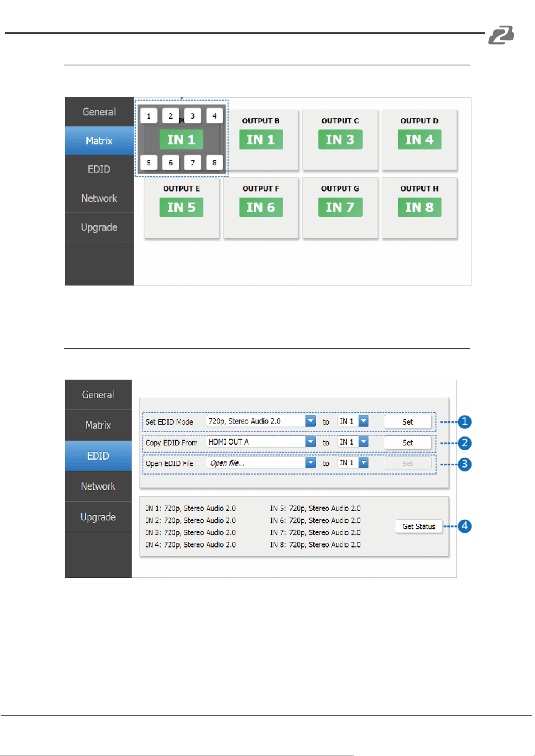535x756 pixels.
Task: Select the highlighted EDID tab in lower sidebar
Action: click(98, 456)
